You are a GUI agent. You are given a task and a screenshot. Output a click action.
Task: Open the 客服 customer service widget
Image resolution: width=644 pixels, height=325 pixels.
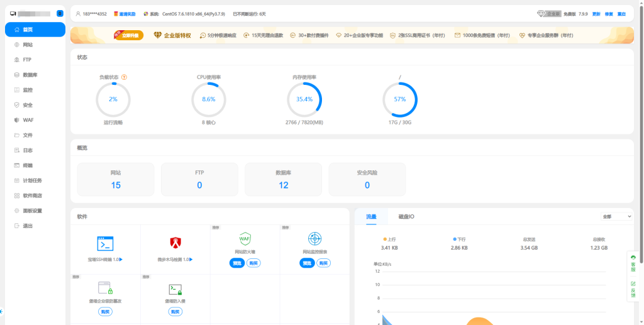(x=633, y=262)
